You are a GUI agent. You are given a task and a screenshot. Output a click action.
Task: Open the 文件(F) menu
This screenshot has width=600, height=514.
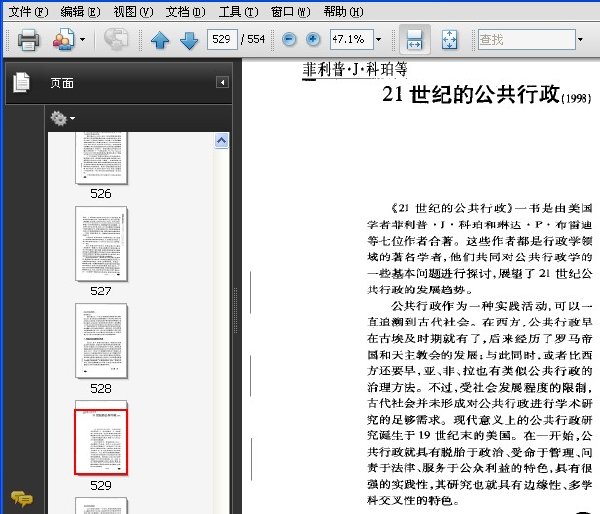tap(28, 12)
